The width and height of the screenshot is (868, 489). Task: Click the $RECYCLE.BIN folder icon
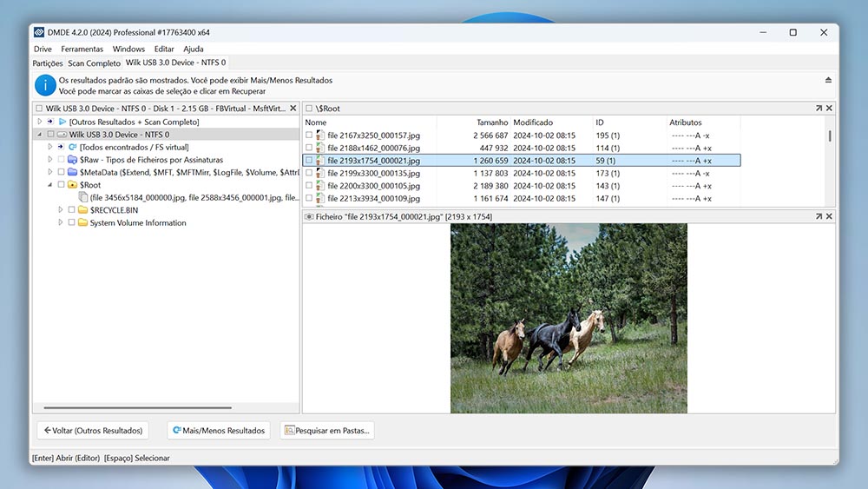[x=83, y=210]
